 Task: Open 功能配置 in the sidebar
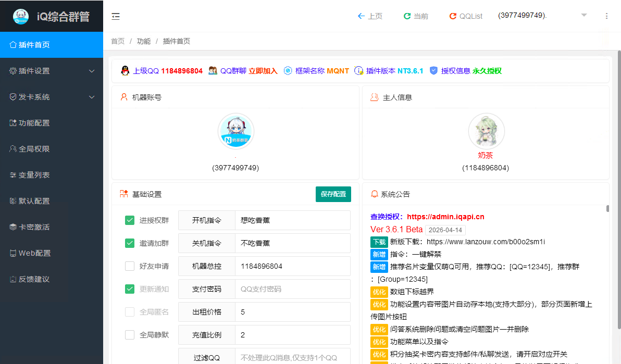tap(34, 123)
